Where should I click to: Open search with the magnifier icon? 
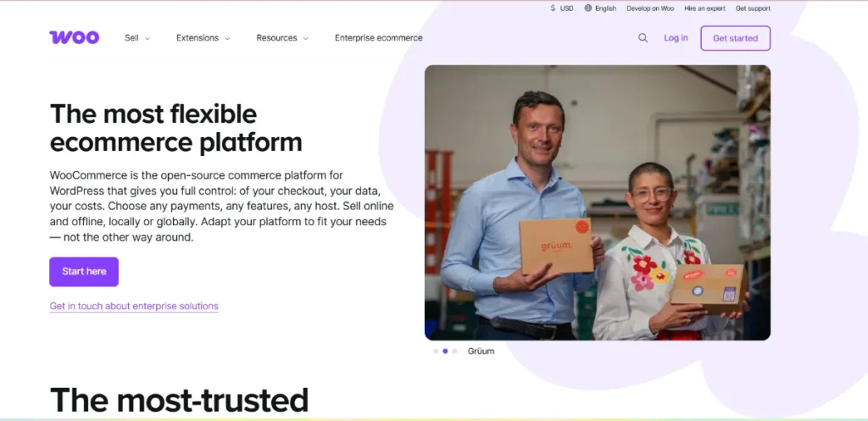[643, 38]
